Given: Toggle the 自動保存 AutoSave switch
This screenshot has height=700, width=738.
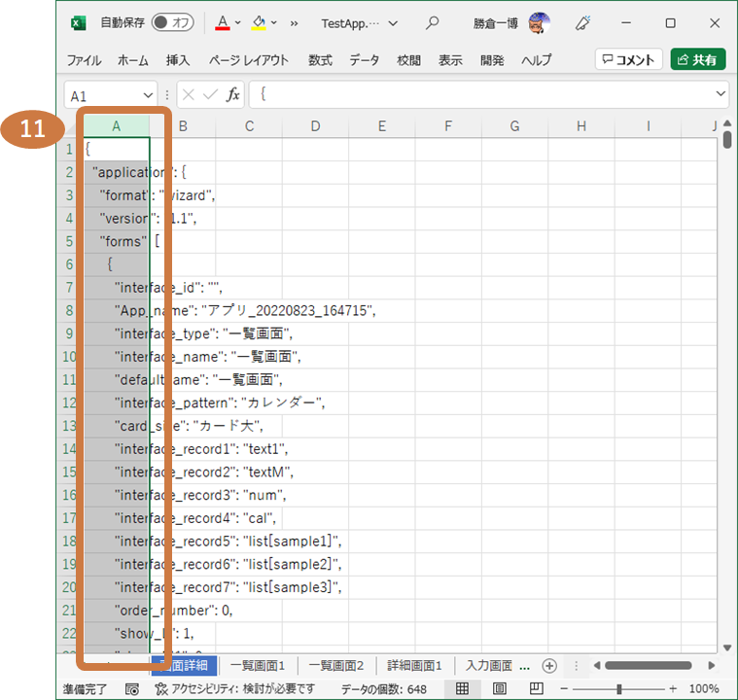Looking at the screenshot, I should click(172, 22).
